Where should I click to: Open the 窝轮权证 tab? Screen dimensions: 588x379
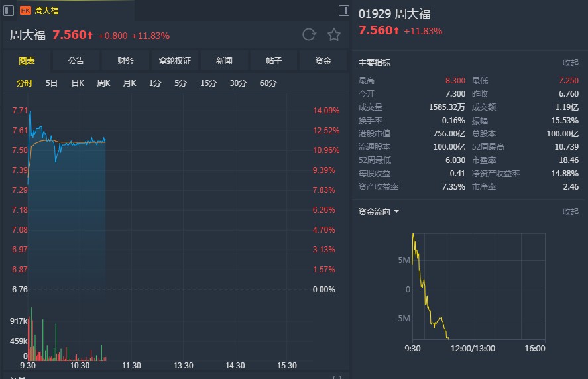(175, 61)
